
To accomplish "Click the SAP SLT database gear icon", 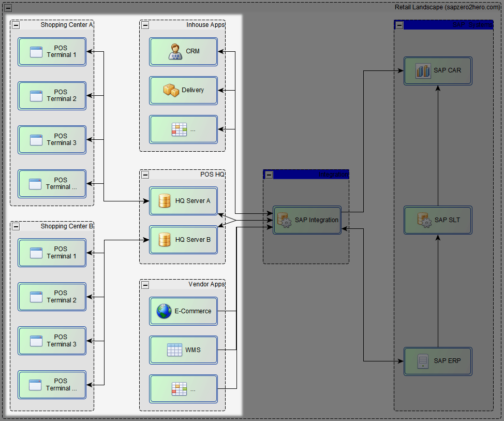I will click(x=424, y=220).
